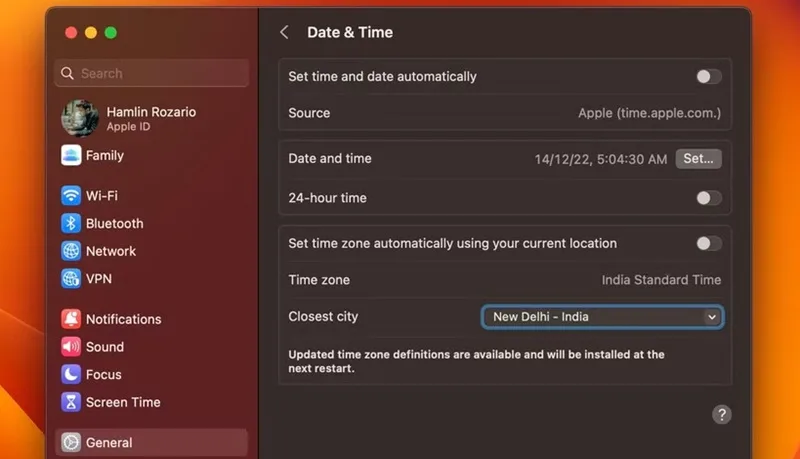The image size is (800, 459).
Task: Open Apple ID under Hamlin Rozario
Action: coord(129,126)
